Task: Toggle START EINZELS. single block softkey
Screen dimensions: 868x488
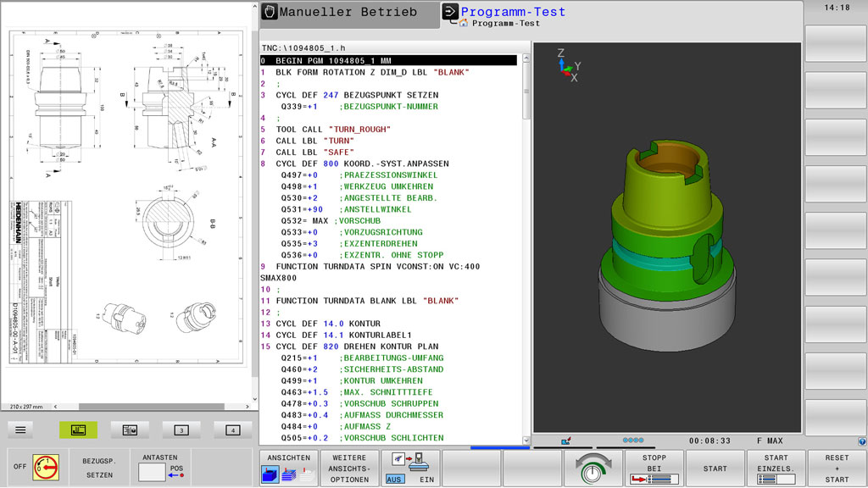Action: [776, 468]
